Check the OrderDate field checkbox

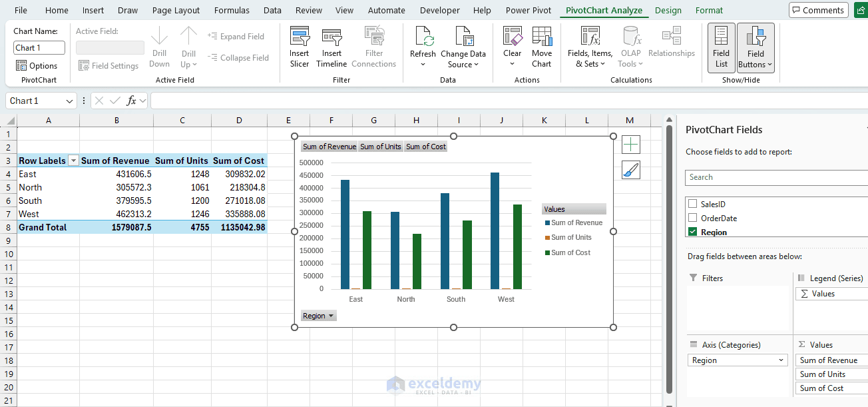click(693, 218)
